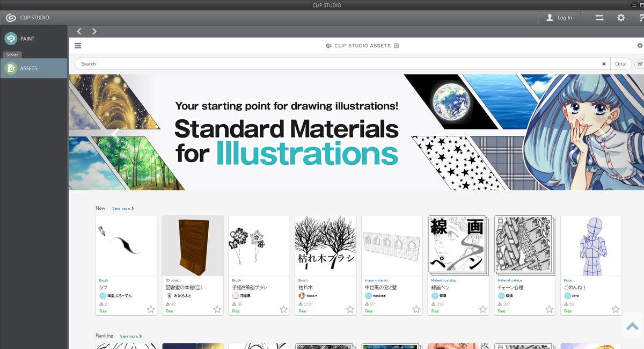Open the help question mark icon
644x349 pixels.
click(641, 18)
